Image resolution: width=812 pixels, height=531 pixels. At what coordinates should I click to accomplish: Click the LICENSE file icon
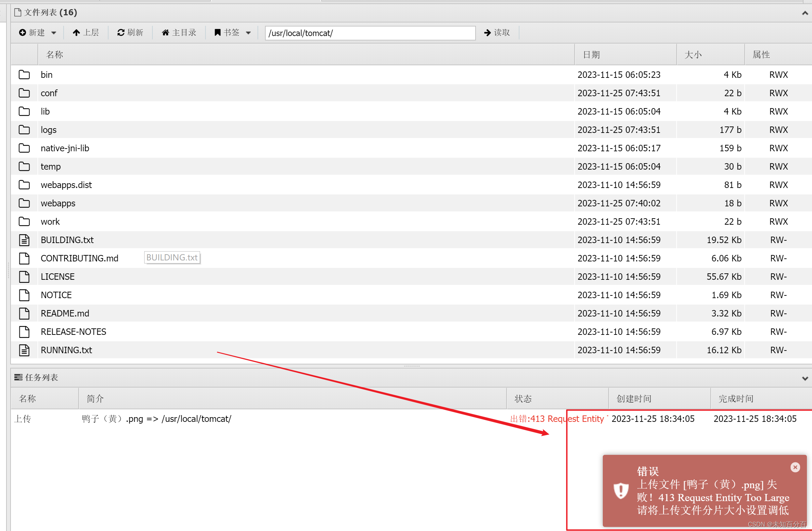24,277
